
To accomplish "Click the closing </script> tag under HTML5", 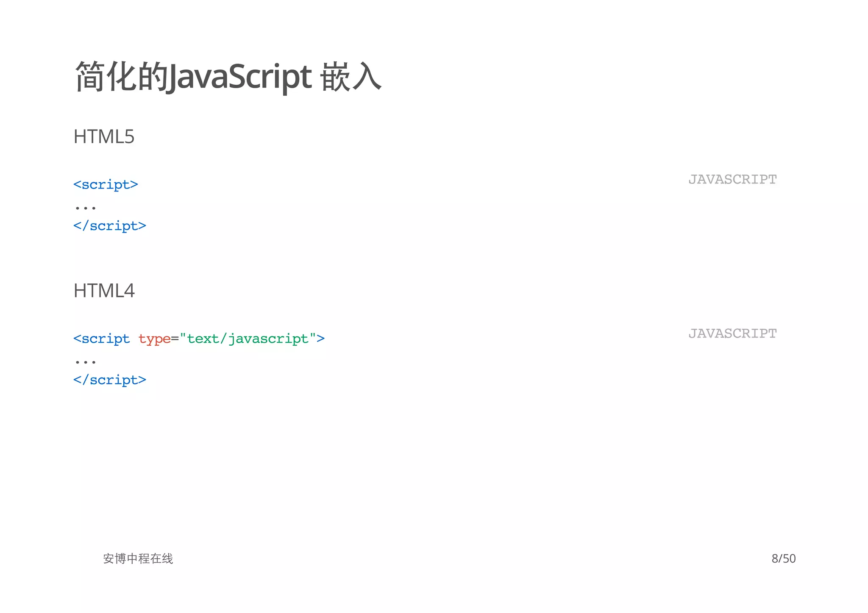I will click(x=109, y=226).
